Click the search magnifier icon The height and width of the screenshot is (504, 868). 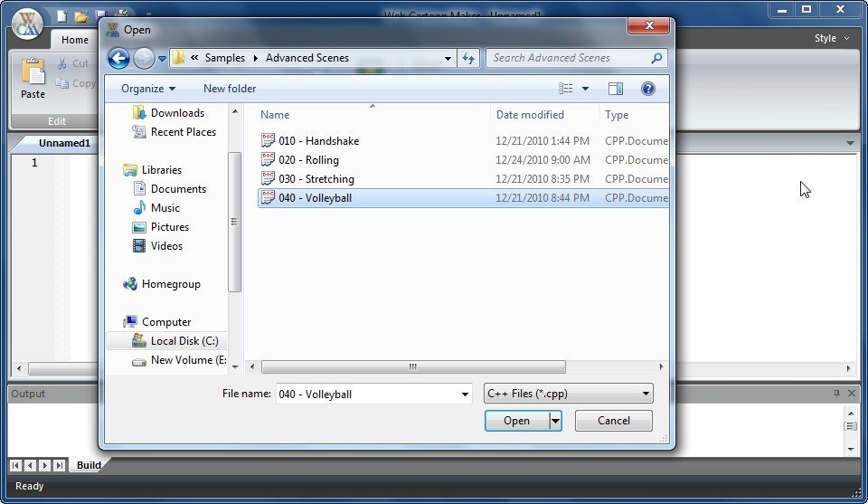656,58
